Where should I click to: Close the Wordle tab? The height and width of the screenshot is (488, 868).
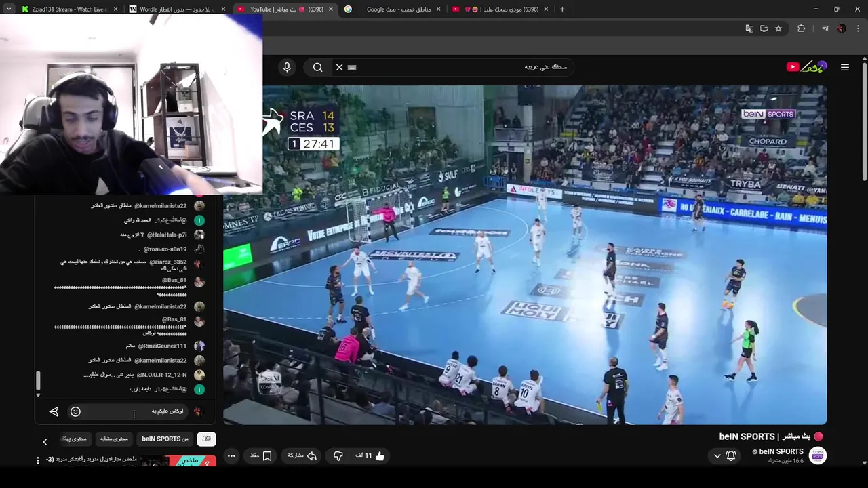tap(223, 9)
